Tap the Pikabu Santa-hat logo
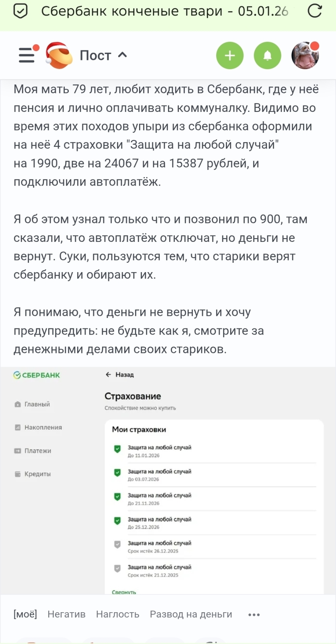Viewport: 336px width, 644px height. pyautogui.click(x=59, y=55)
